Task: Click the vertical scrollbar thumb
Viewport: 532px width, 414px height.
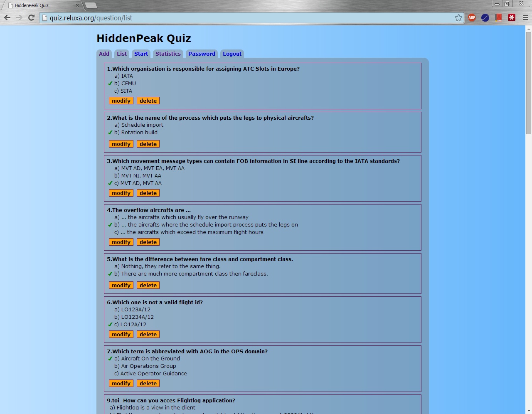Action: pos(529,83)
